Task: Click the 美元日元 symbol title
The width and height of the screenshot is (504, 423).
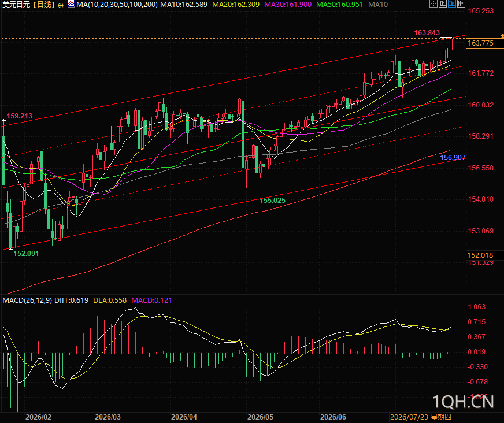Action: [x=16, y=5]
